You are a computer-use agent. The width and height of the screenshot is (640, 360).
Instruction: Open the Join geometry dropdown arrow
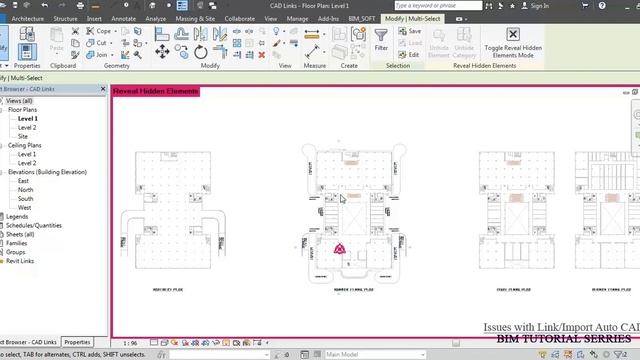coord(112,55)
